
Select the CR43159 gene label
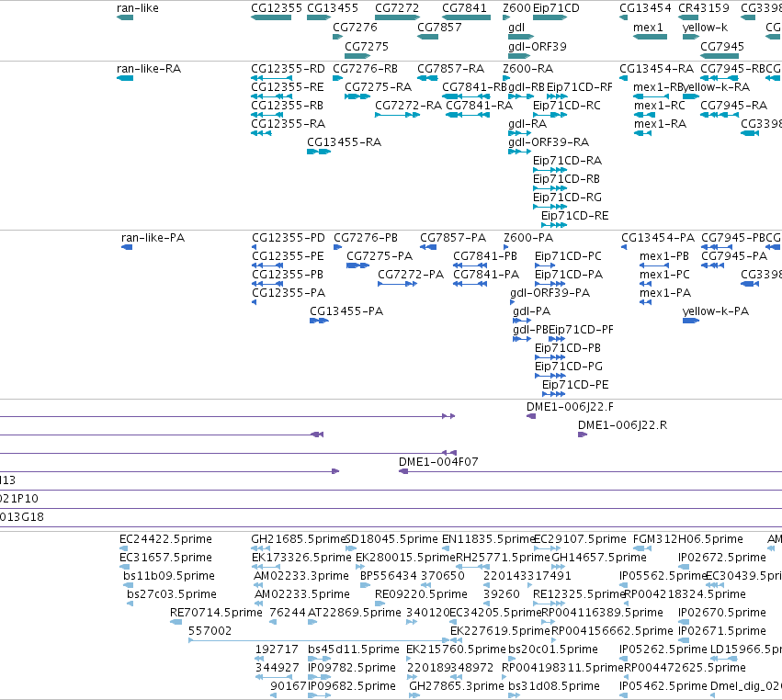pyautogui.click(x=704, y=8)
